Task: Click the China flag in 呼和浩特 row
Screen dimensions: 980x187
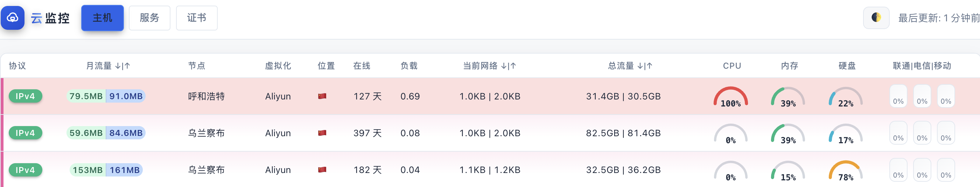Action: tap(322, 96)
